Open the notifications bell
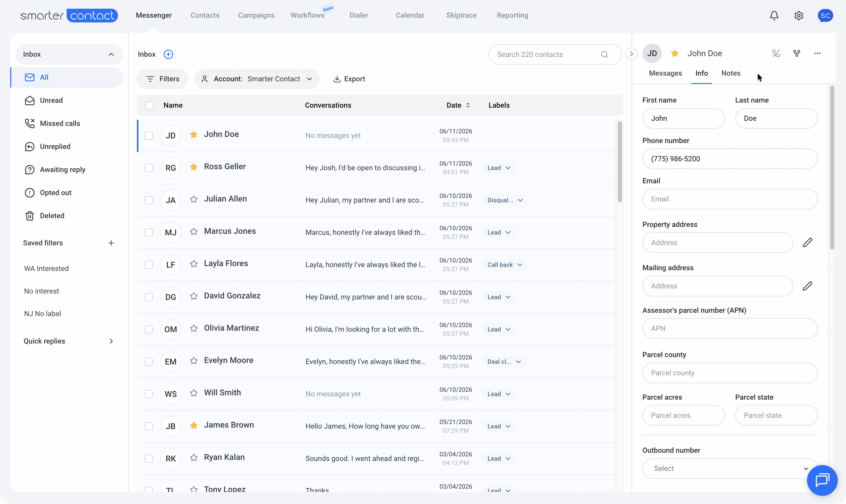The height and width of the screenshot is (504, 846). [x=774, y=15]
